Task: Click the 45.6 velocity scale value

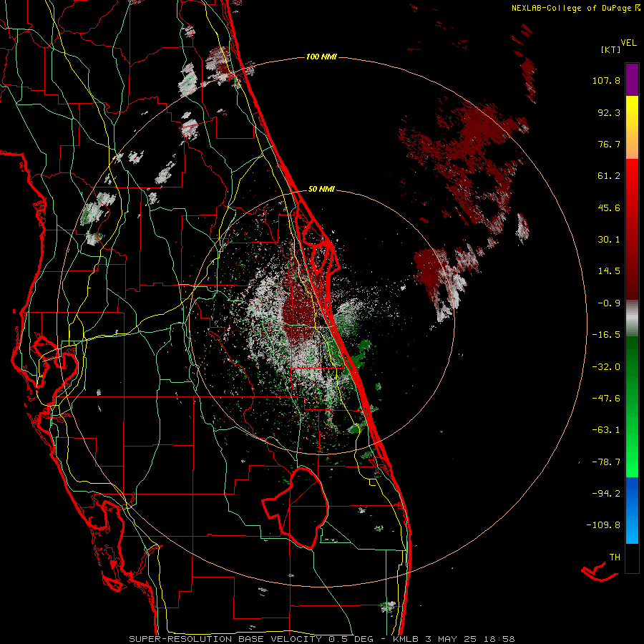Action: tap(609, 208)
